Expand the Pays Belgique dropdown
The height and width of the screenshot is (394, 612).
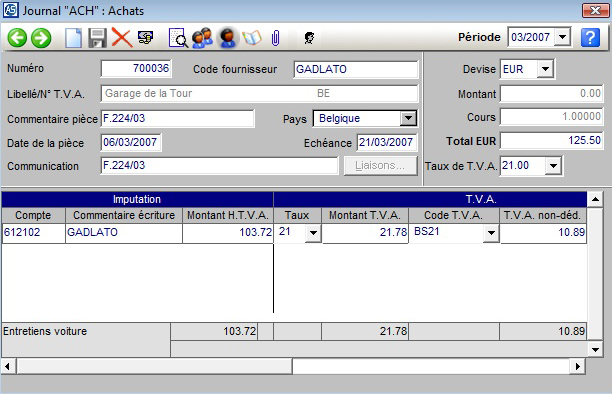(408, 118)
